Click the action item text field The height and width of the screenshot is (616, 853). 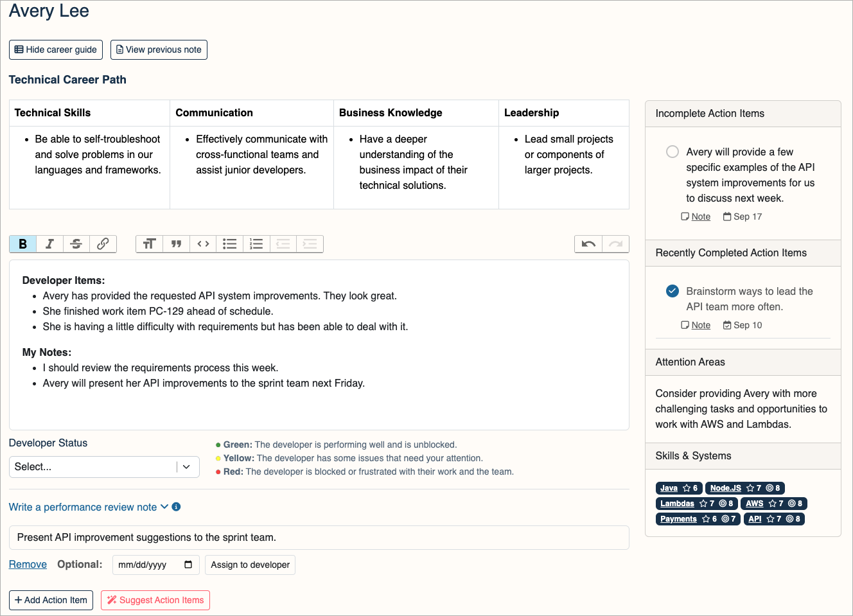(x=319, y=538)
